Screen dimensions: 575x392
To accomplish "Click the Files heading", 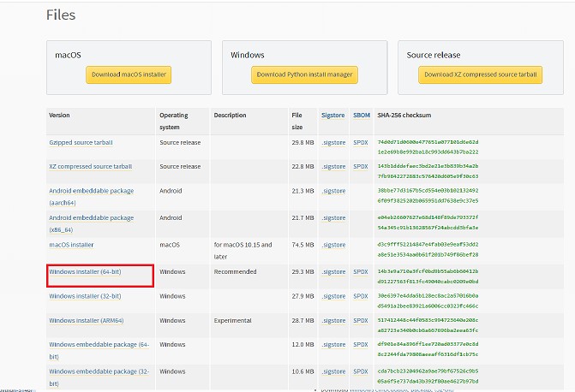I will (61, 15).
